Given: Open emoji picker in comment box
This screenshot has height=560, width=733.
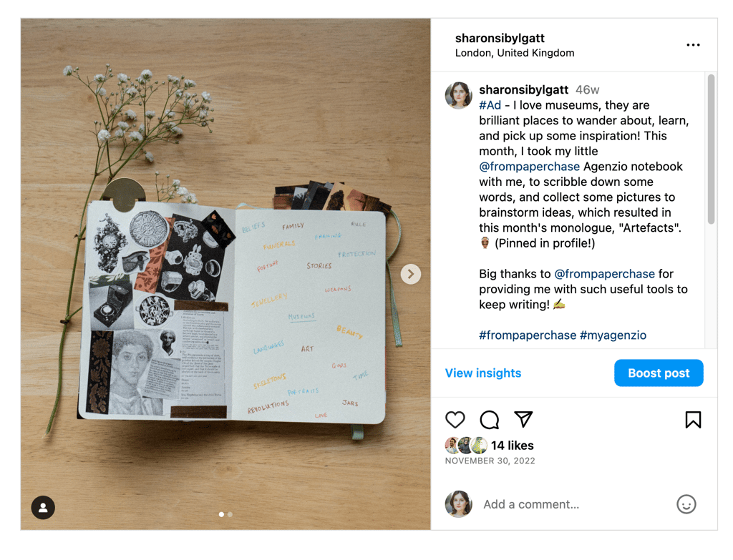Looking at the screenshot, I should coord(686,504).
